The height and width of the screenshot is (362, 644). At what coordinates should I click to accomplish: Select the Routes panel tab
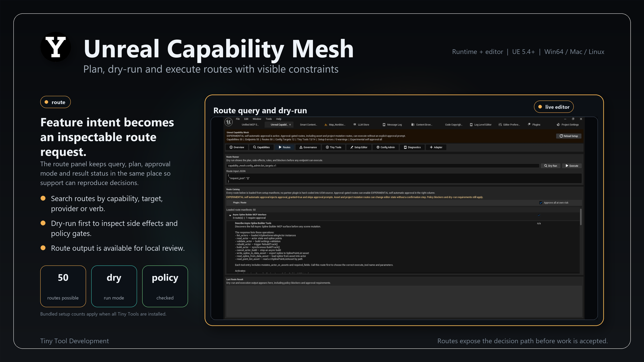(284, 147)
